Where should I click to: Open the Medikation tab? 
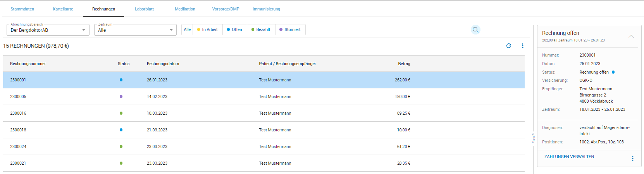[x=185, y=9]
